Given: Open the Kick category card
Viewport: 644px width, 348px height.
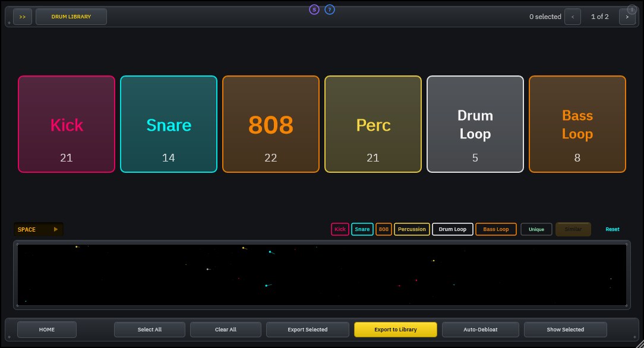Looking at the screenshot, I should (x=67, y=124).
